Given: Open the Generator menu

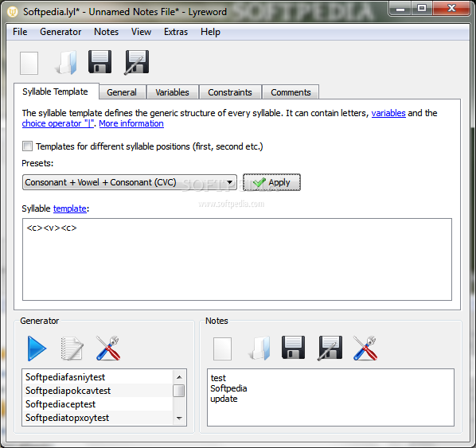Looking at the screenshot, I should 60,32.
